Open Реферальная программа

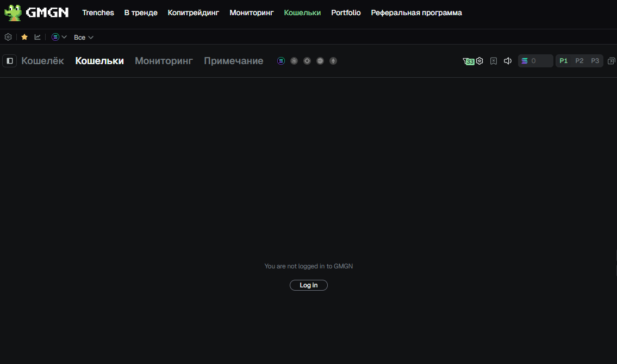[x=416, y=12]
